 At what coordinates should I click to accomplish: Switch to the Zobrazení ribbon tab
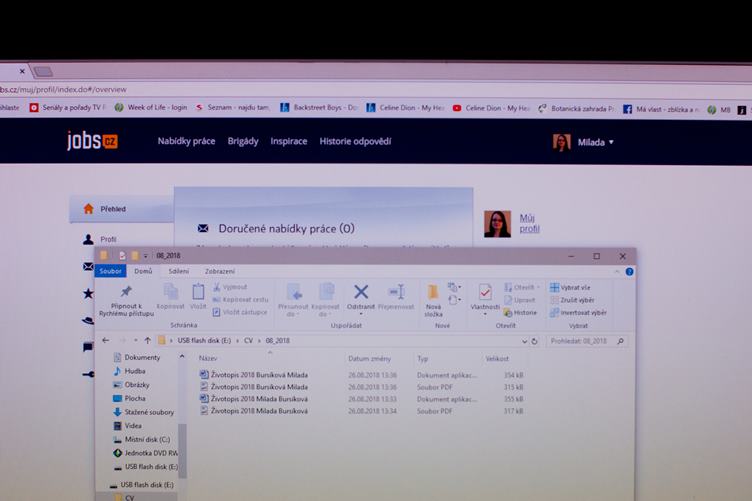tap(220, 271)
